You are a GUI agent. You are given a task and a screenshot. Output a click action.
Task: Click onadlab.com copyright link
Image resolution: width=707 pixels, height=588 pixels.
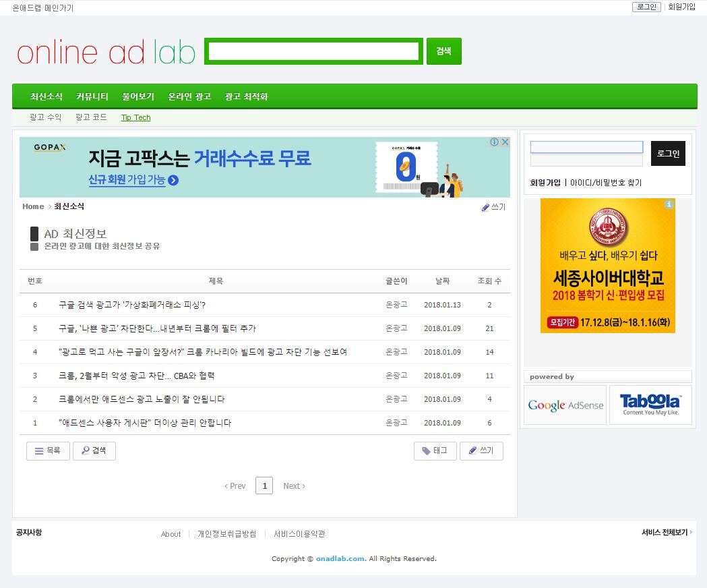click(341, 559)
